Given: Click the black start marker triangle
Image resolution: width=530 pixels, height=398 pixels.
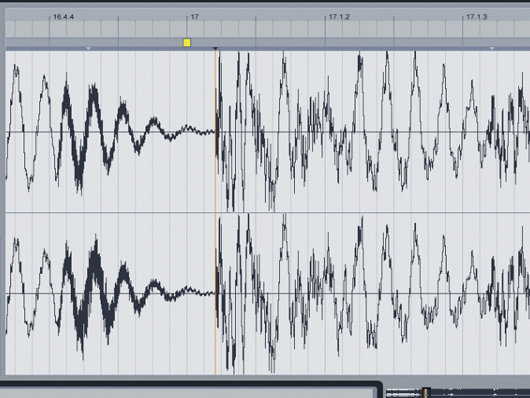Looking at the screenshot, I should pyautogui.click(x=215, y=49).
